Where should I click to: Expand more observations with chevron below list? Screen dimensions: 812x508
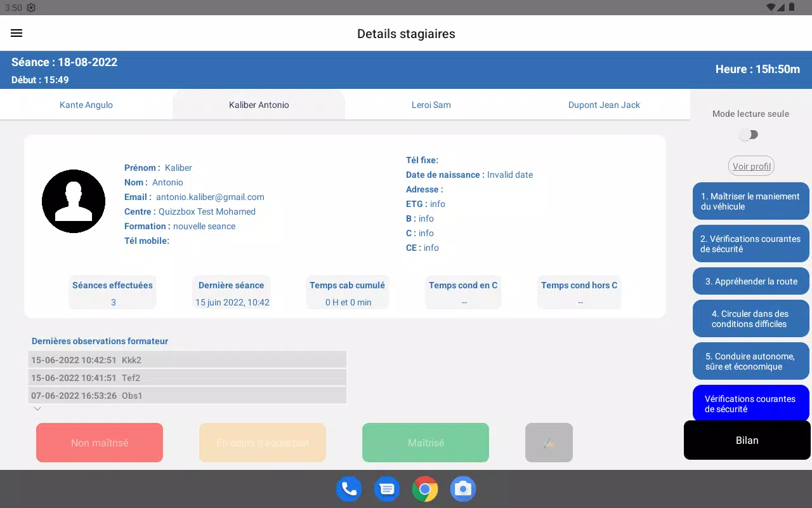coord(37,409)
